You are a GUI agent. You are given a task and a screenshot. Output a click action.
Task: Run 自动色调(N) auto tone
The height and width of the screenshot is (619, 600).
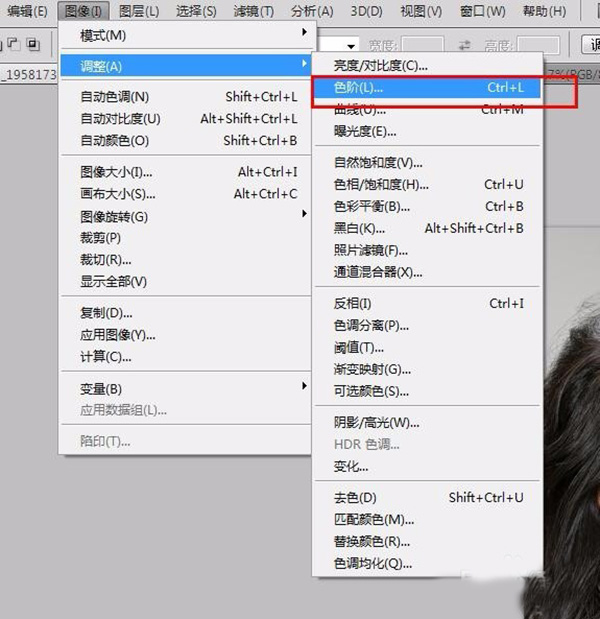click(186, 97)
